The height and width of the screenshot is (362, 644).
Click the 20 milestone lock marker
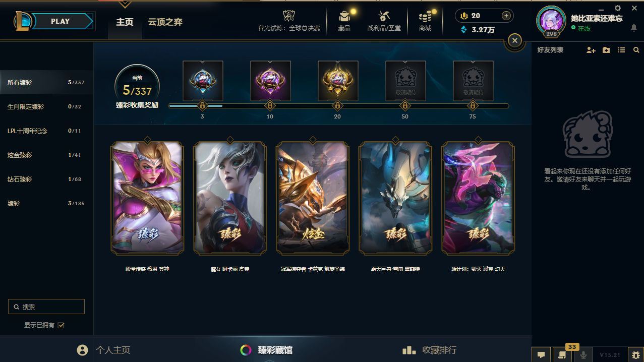pos(337,106)
